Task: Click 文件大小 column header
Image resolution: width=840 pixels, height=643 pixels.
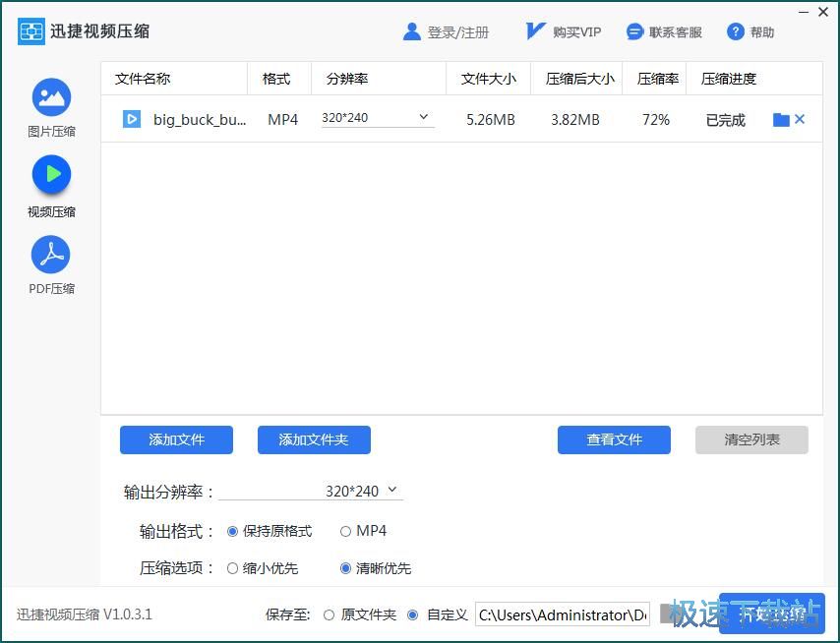Action: tap(489, 79)
